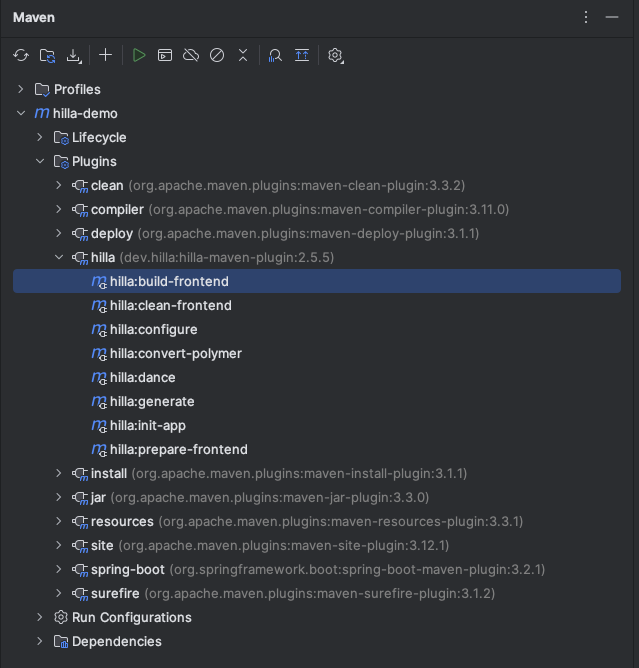639x668 pixels.
Task: Click the Download Sources and Documentation icon
Action: point(74,55)
